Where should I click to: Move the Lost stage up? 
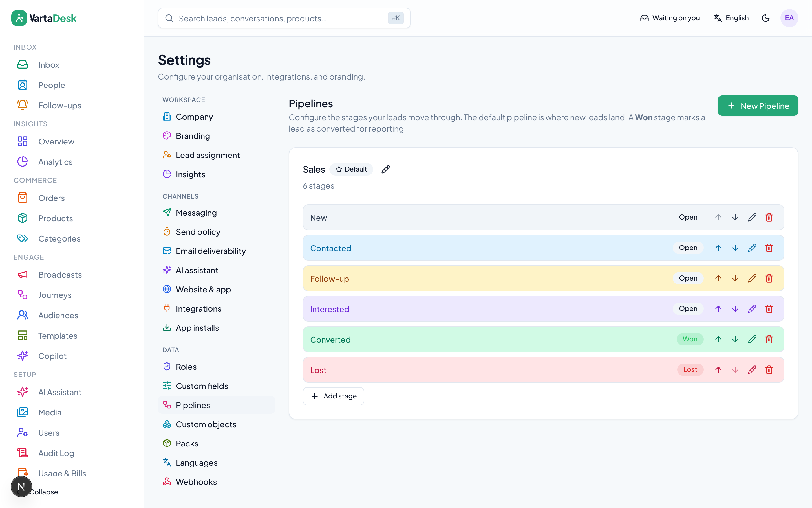tap(718, 370)
